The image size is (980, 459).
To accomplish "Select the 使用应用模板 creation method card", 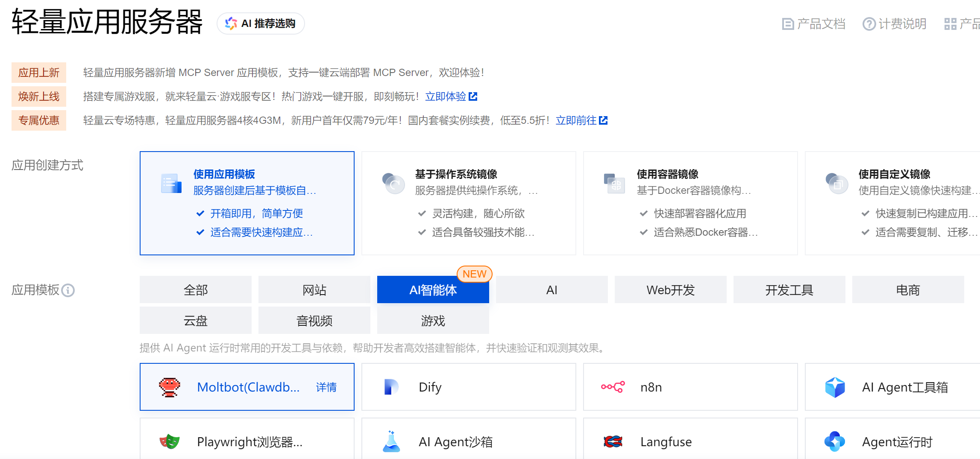I will coord(247,203).
